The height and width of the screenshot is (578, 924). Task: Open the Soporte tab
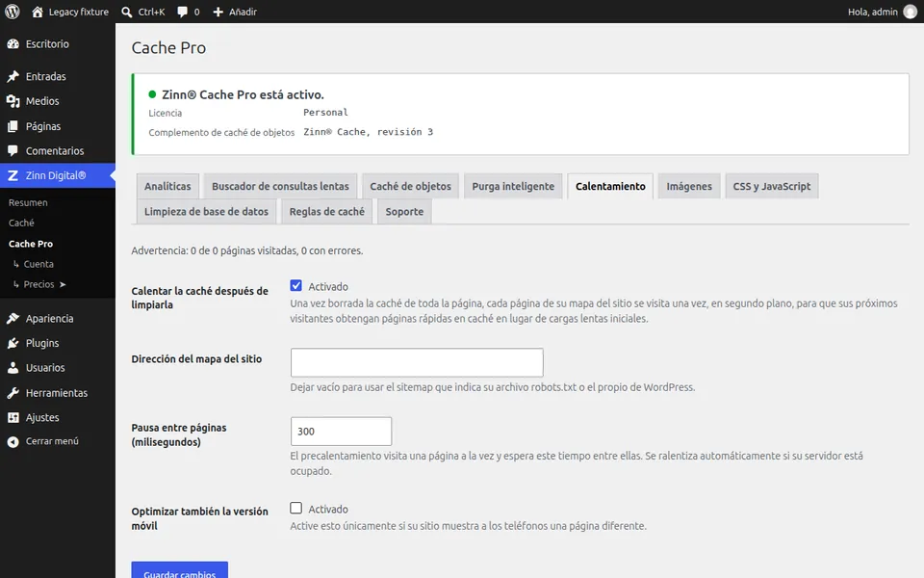click(x=404, y=211)
